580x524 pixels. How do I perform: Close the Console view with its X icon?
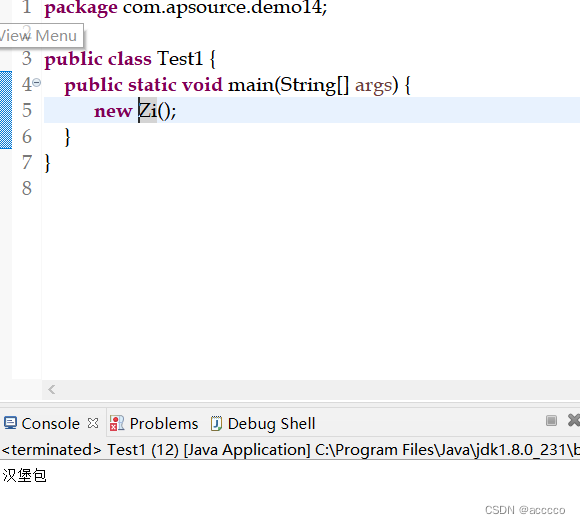[93, 423]
